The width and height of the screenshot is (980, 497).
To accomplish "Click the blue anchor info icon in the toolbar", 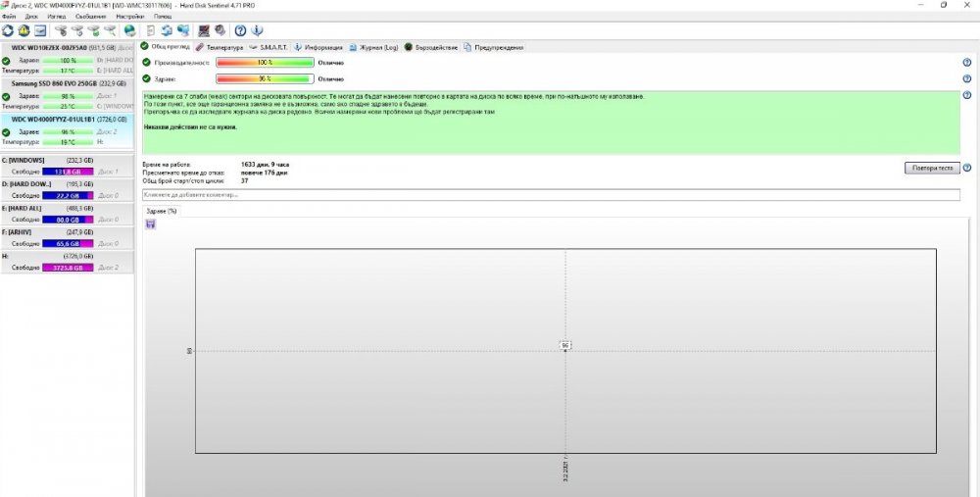I will (257, 30).
